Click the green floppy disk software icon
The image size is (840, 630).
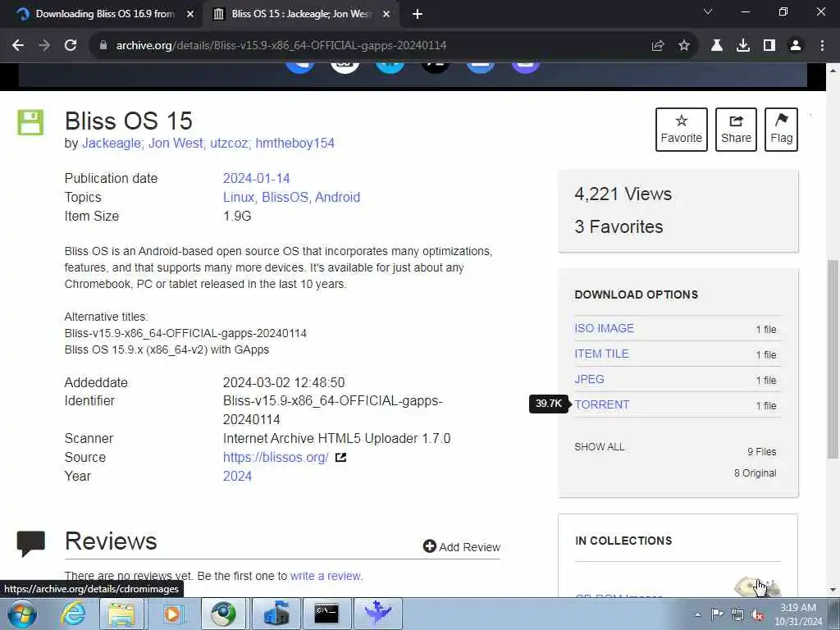click(x=30, y=122)
